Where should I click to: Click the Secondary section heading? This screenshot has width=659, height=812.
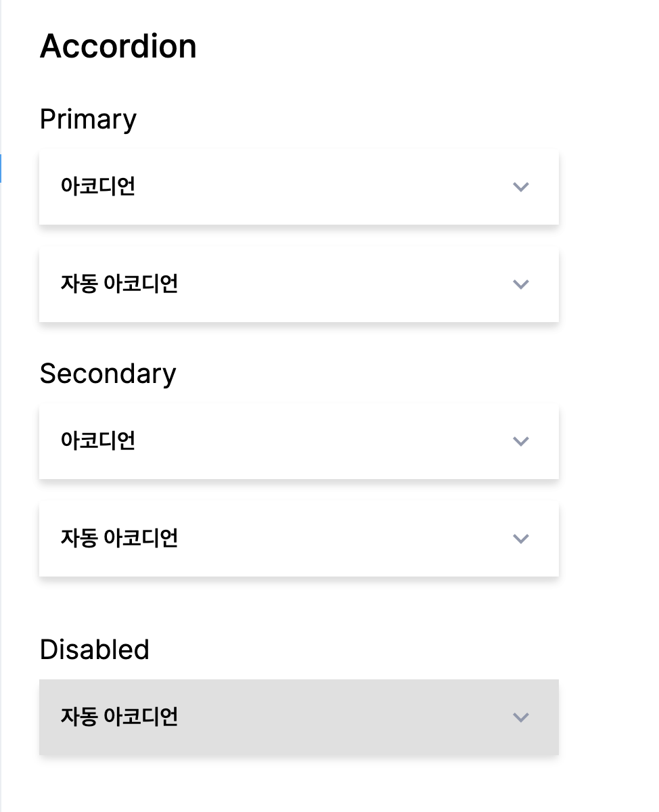coord(108,374)
